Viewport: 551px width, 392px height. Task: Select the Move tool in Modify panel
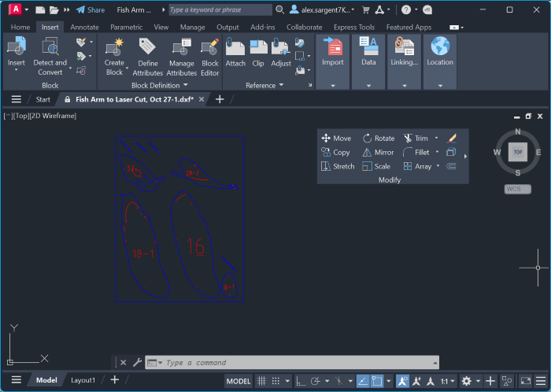tap(336, 139)
